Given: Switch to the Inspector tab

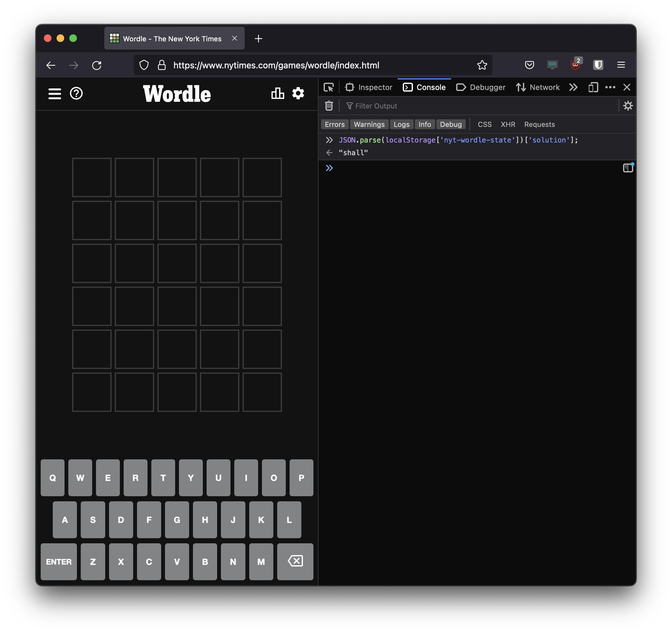Looking at the screenshot, I should [x=368, y=87].
